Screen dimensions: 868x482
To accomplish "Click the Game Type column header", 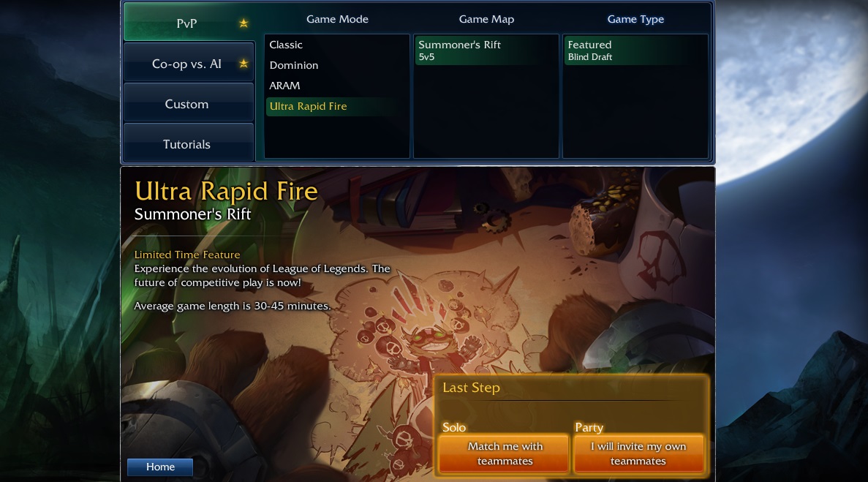I will [635, 19].
